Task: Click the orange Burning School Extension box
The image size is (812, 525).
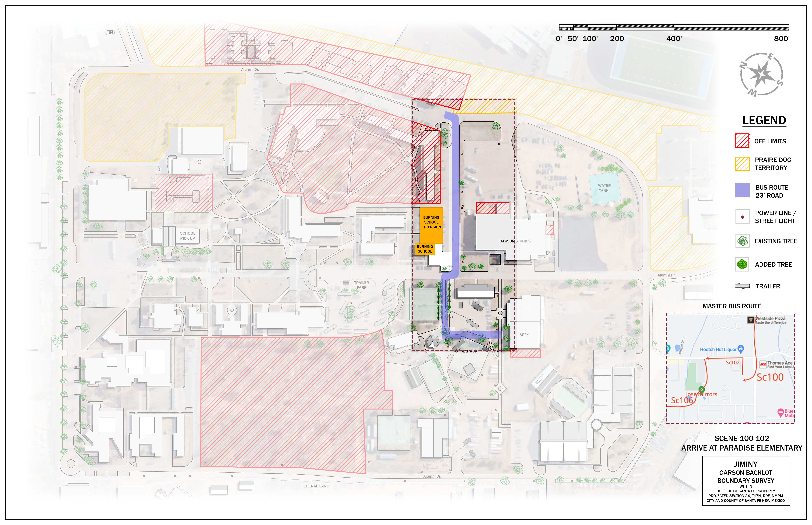Action: [x=431, y=225]
